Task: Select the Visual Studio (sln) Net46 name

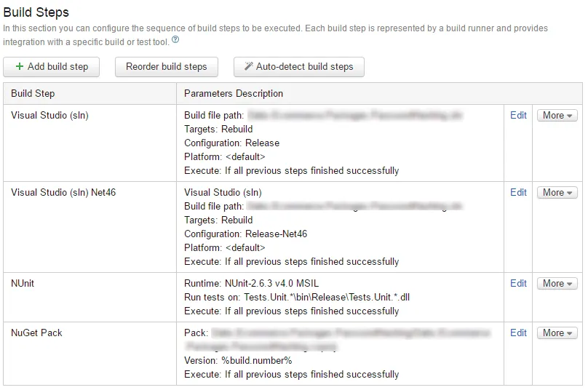Action: pyautogui.click(x=63, y=192)
